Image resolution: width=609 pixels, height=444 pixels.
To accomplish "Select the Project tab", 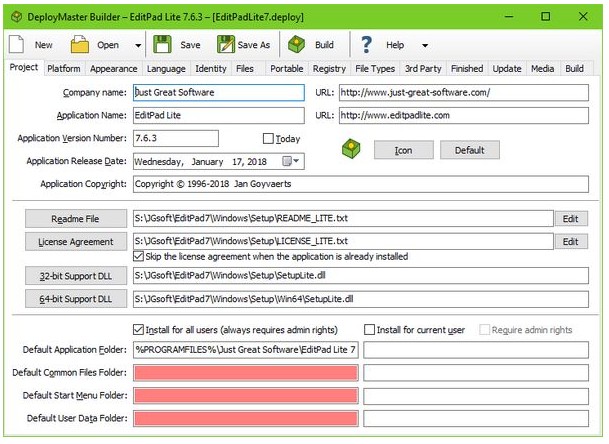I will coord(24,68).
